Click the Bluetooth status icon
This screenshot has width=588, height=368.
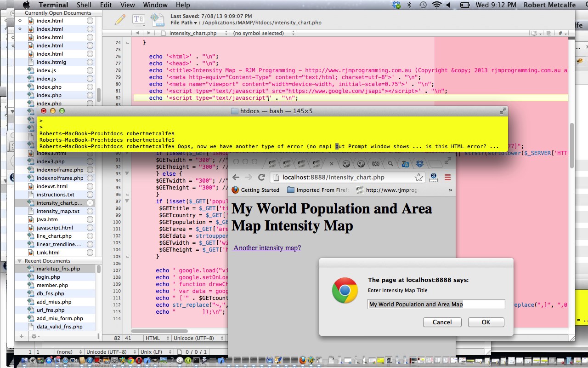click(409, 5)
